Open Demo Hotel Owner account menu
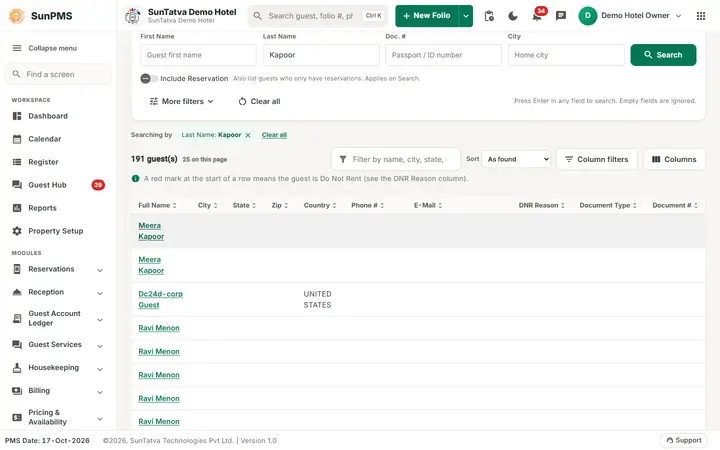Image resolution: width=720 pixels, height=450 pixels. point(630,16)
